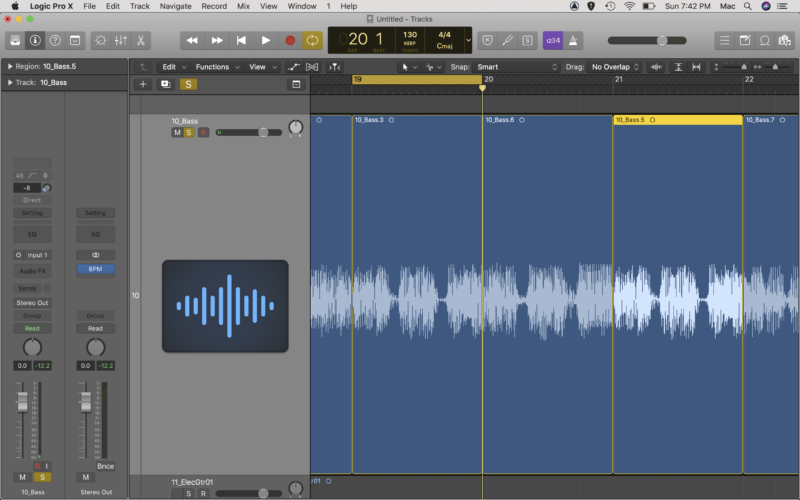This screenshot has height=500, width=800.
Task: Click the Waveform Zoom button
Action: point(656,67)
